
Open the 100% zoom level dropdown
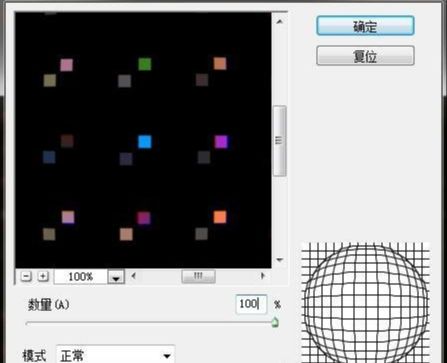pyautogui.click(x=116, y=277)
